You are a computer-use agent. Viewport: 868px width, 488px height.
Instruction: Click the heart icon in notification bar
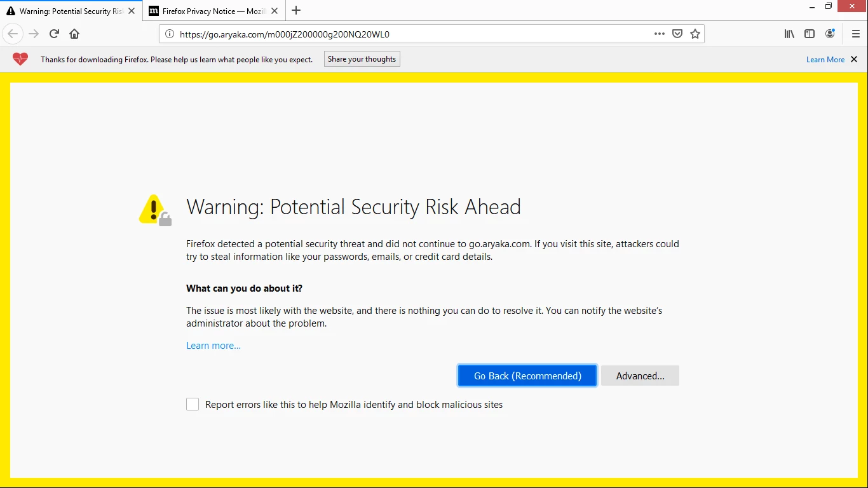[x=20, y=59]
